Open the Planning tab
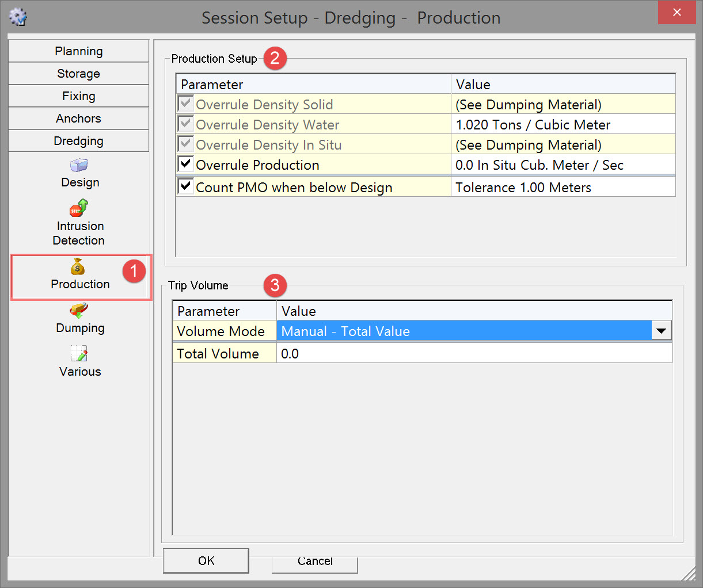Viewport: 703px width, 588px height. click(79, 51)
